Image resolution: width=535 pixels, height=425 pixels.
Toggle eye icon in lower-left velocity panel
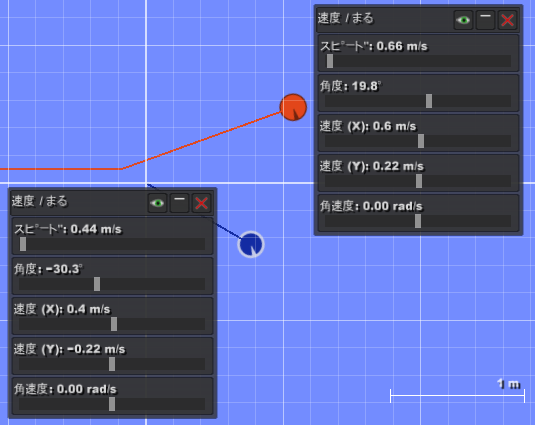(157, 203)
